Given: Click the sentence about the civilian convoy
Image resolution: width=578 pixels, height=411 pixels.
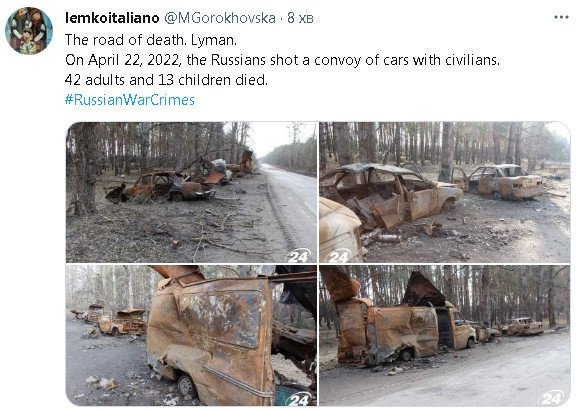Looking at the screenshot, I should coord(282,60).
